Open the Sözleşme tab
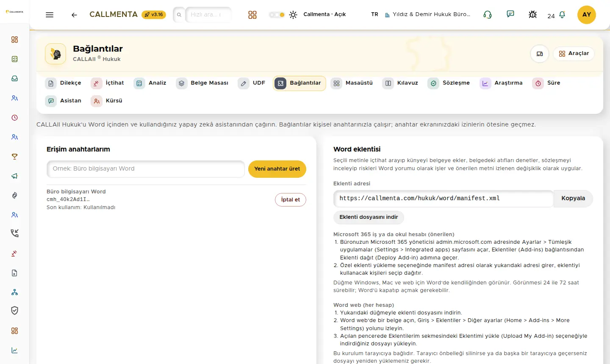The width and height of the screenshot is (610, 364). point(449,83)
